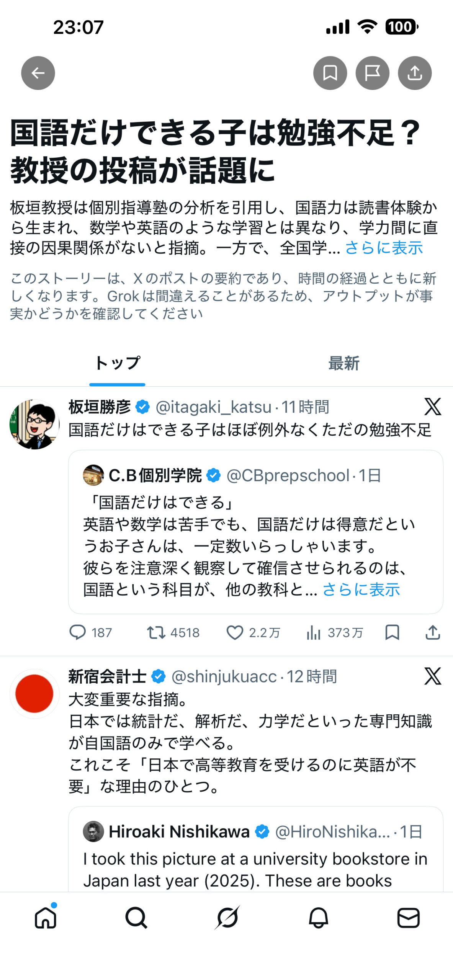Tap the top share upload icon
Screen dimensions: 453x980
click(x=415, y=73)
